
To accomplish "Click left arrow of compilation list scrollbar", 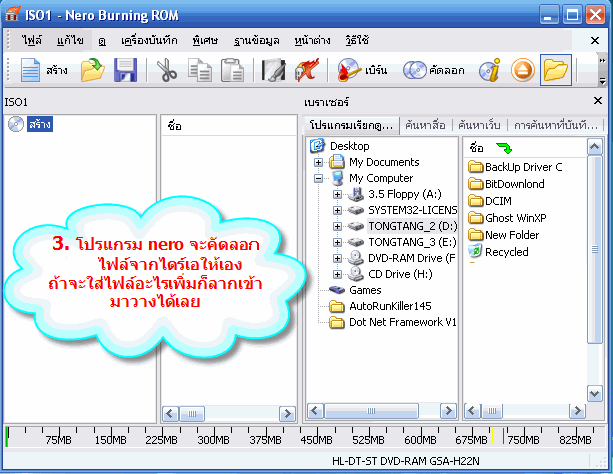I will pyautogui.click(x=170, y=414).
